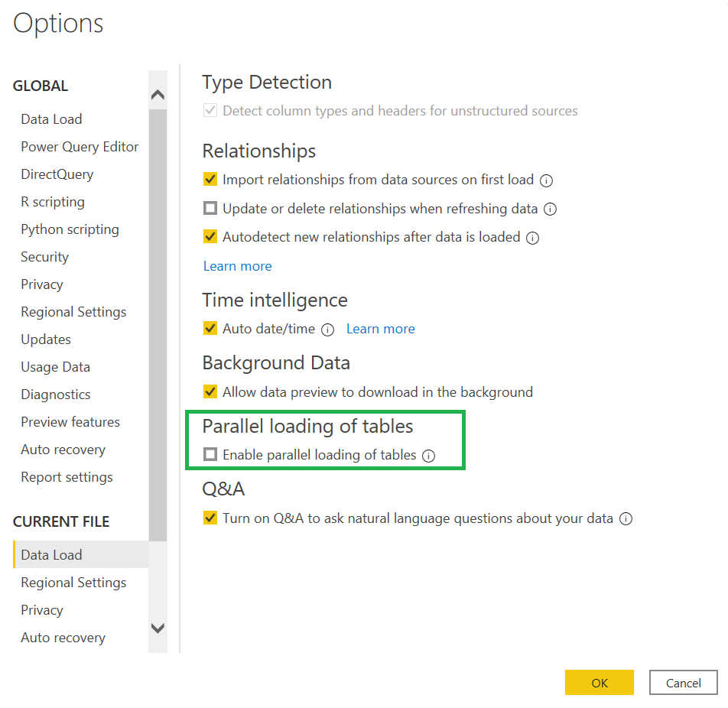Check Update or delete relationships when refreshing data
Image resolution: width=728 pixels, height=708 pixels.
210,208
